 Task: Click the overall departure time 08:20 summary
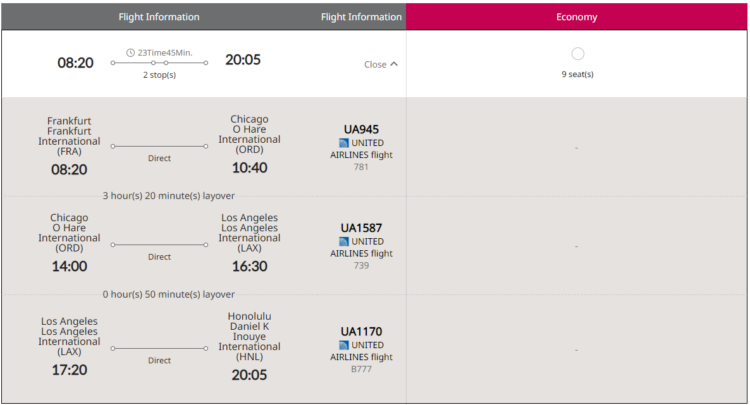tap(75, 63)
